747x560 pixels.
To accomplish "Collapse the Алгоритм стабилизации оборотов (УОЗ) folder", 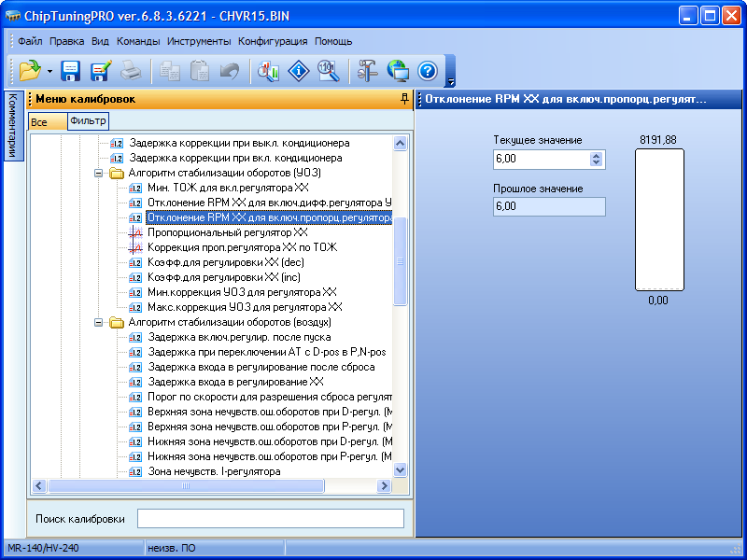I will click(99, 174).
